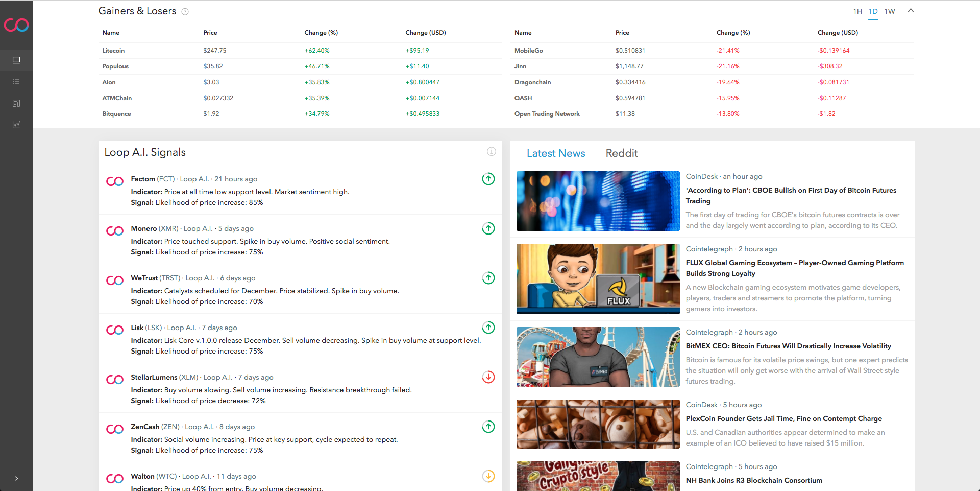The image size is (980, 491).
Task: Click the FLUX gaming article thumbnail
Action: [597, 279]
